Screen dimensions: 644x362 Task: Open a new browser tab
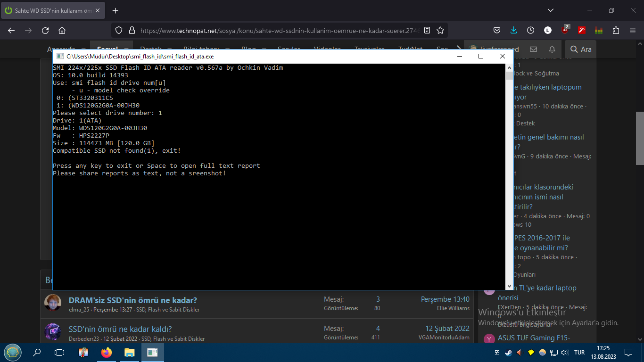tap(116, 10)
